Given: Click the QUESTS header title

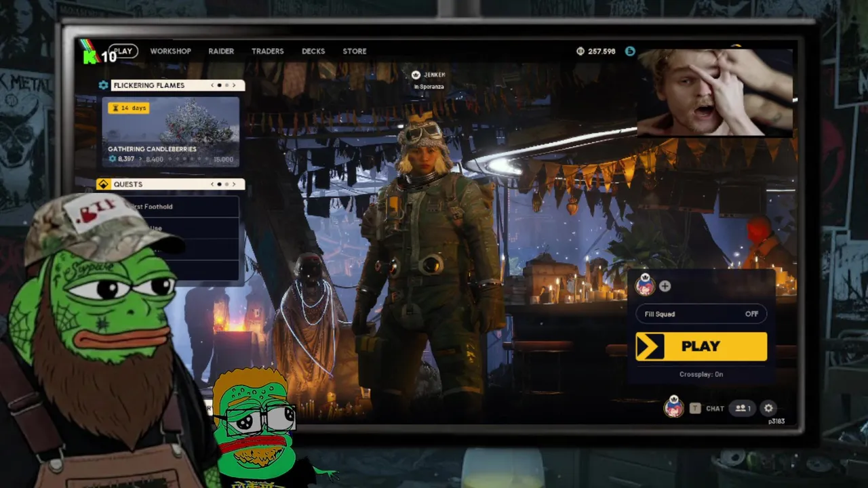Looking at the screenshot, I should tap(128, 184).
